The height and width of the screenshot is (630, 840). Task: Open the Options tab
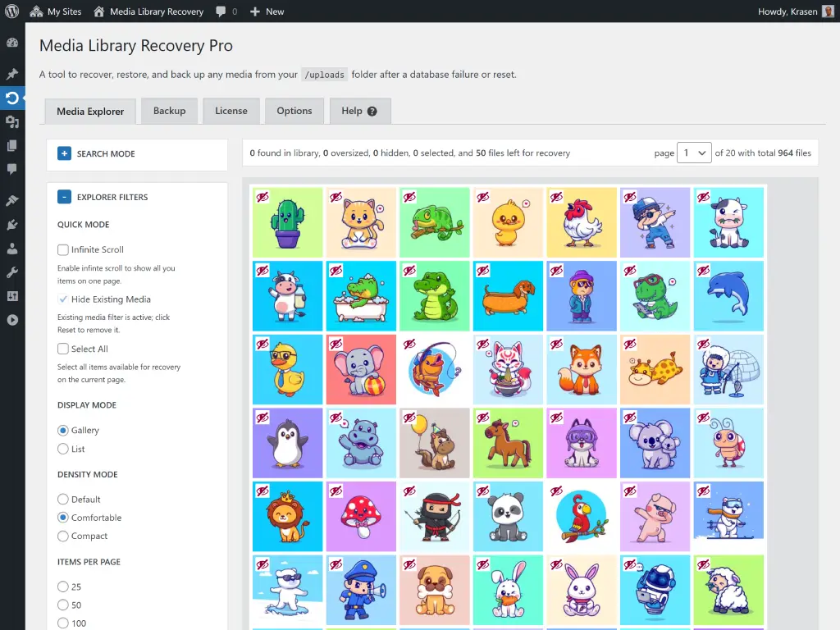pos(294,110)
